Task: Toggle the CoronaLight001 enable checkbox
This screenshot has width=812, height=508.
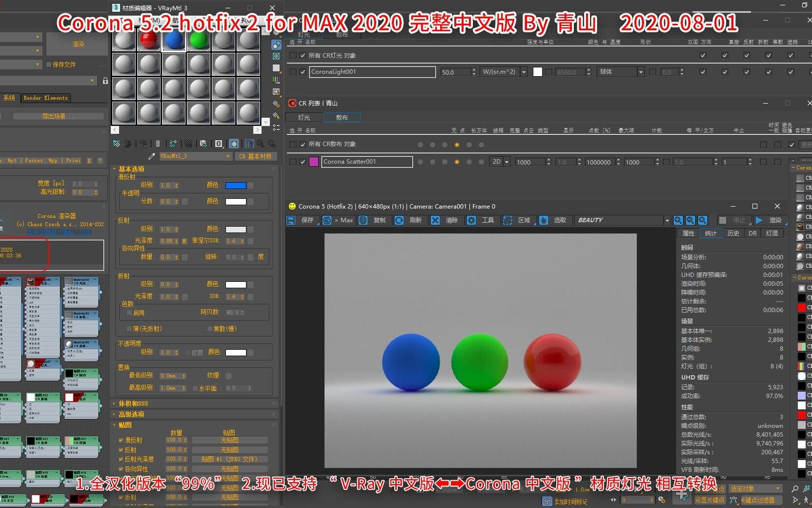Action: tap(303, 72)
